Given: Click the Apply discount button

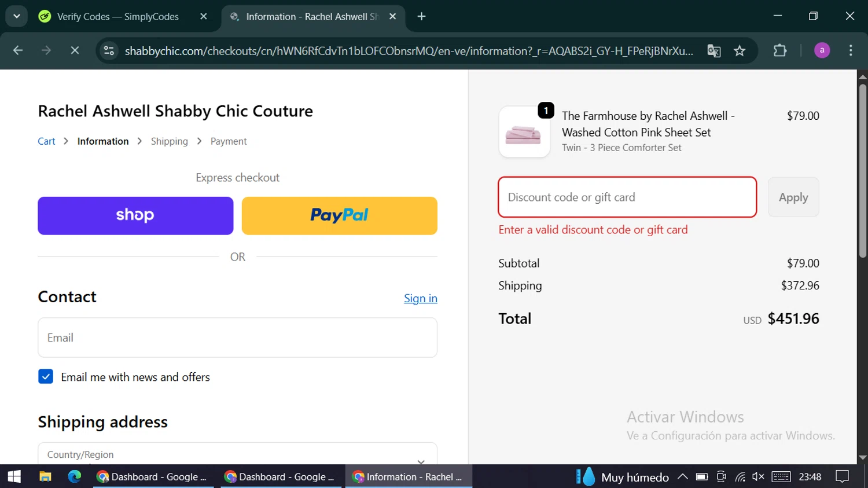Looking at the screenshot, I should tap(793, 197).
